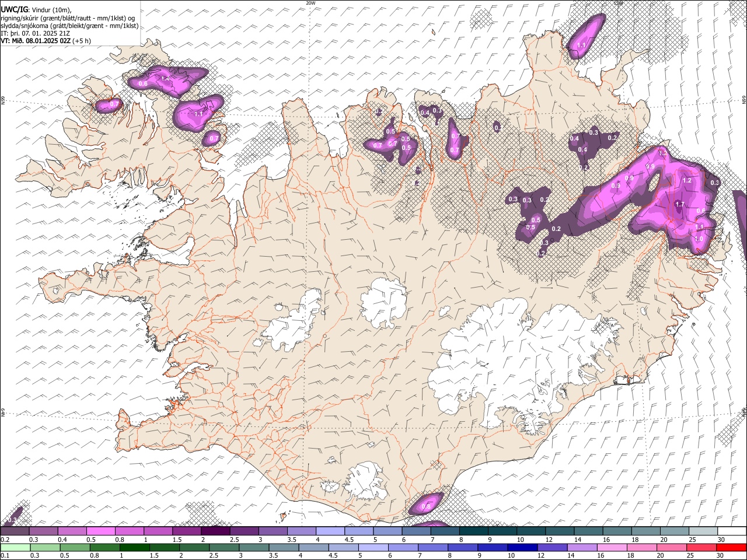This screenshot has height=560, width=747.
Task: Click the '0.1' label on the rain scale
Action: click(5, 555)
